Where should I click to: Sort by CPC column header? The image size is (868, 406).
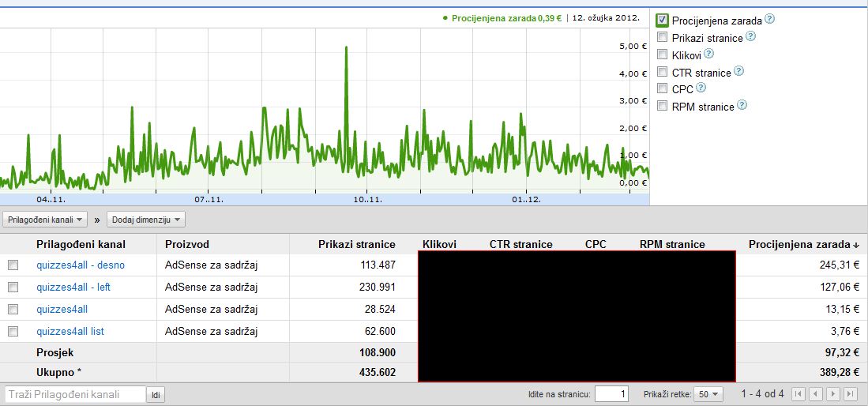(x=596, y=244)
